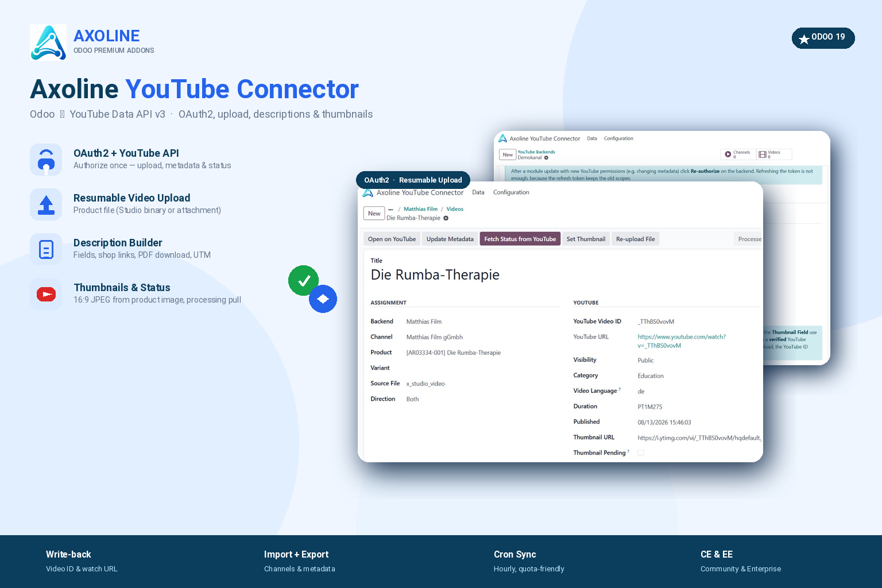
Task: Click the Description Builder document icon
Action: (46, 249)
